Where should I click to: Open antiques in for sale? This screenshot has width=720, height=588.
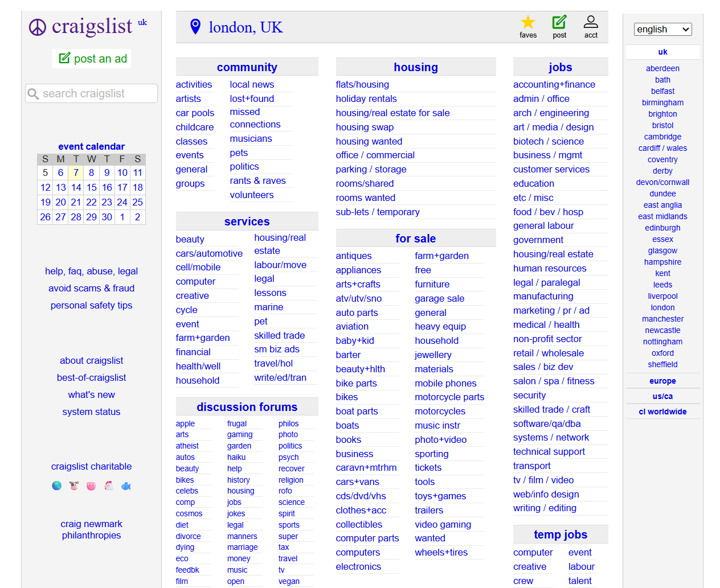354,256
